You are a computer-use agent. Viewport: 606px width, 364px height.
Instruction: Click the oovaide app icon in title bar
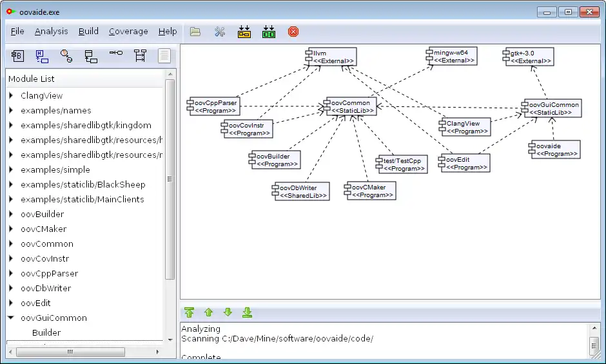11,12
